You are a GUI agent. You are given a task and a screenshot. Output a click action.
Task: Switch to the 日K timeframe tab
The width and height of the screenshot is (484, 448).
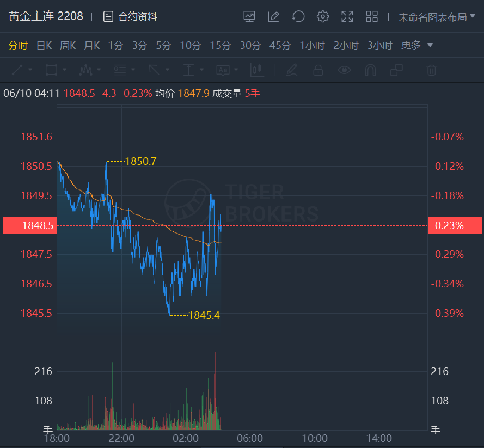pos(44,46)
